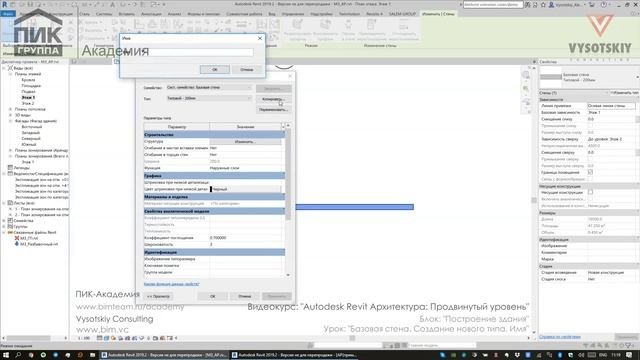The image size is (640, 360).
Task: Select M3_Разбивочный.rvt linked file
Action: 39,244
